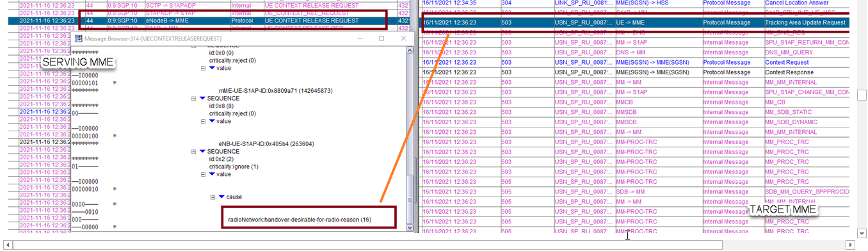This screenshot has width=868, height=251.
Task: Maximize the Message Browser window
Action: (x=381, y=38)
